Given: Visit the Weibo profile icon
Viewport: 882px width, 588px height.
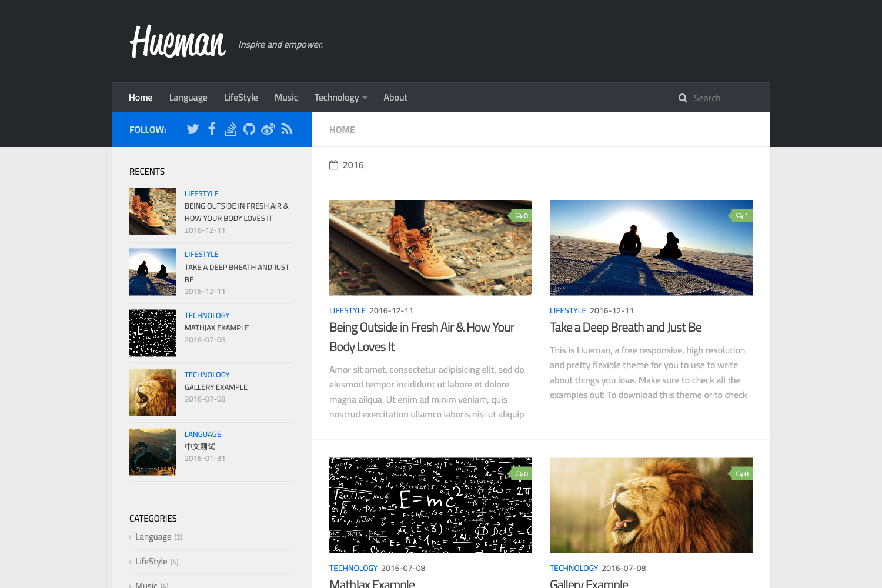Looking at the screenshot, I should (x=268, y=129).
